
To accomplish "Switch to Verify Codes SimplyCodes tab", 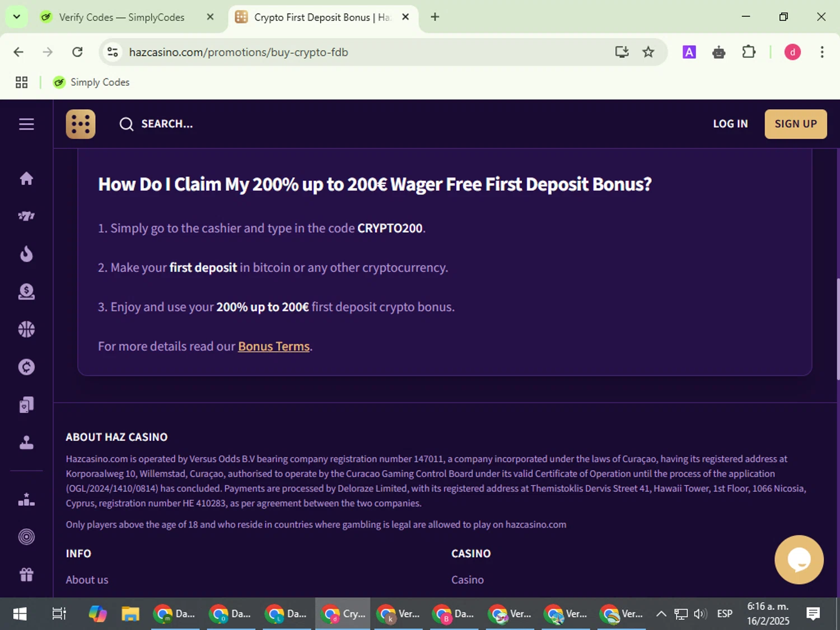I will point(122,17).
